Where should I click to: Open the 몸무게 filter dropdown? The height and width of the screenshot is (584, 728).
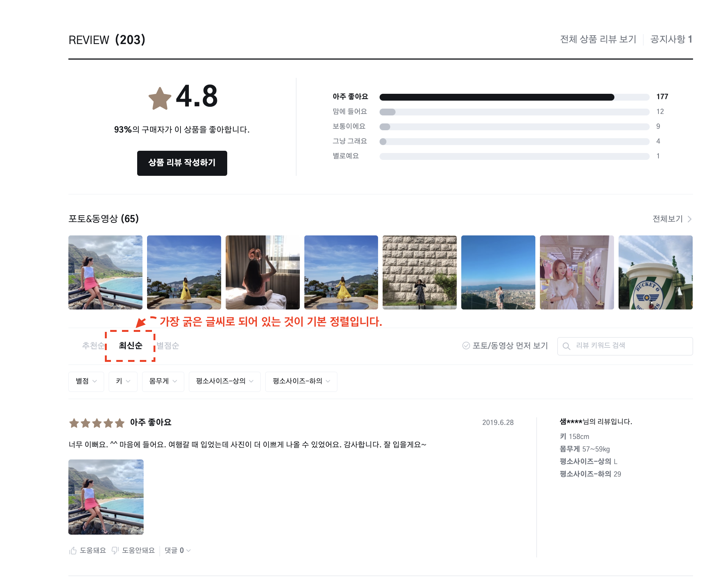pyautogui.click(x=163, y=381)
